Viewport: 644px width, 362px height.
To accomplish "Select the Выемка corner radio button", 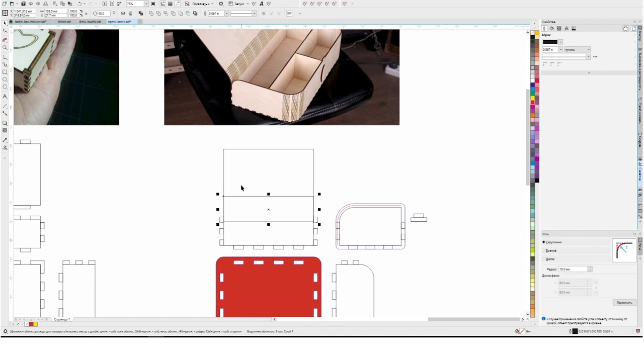I will pos(544,250).
